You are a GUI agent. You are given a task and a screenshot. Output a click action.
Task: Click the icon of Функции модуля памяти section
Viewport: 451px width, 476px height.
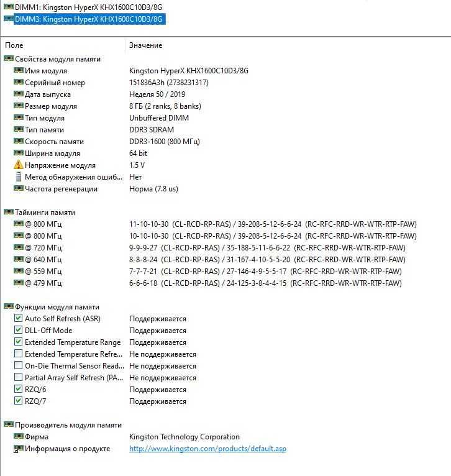[9, 306]
